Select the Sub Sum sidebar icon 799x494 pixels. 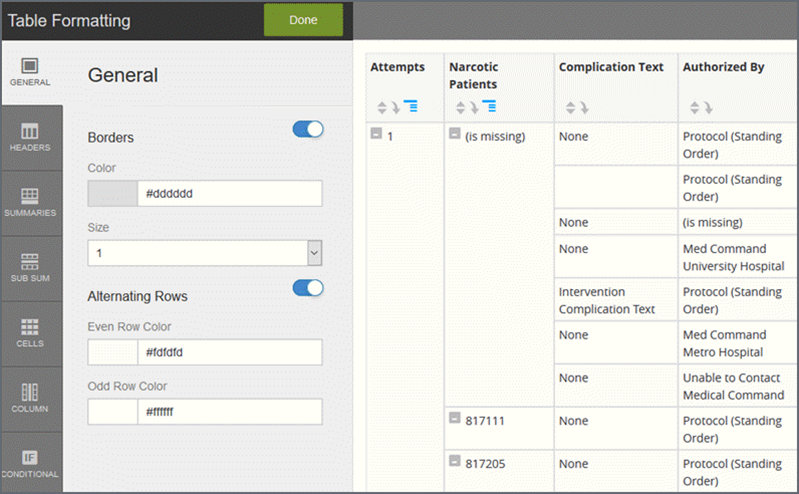point(30,268)
